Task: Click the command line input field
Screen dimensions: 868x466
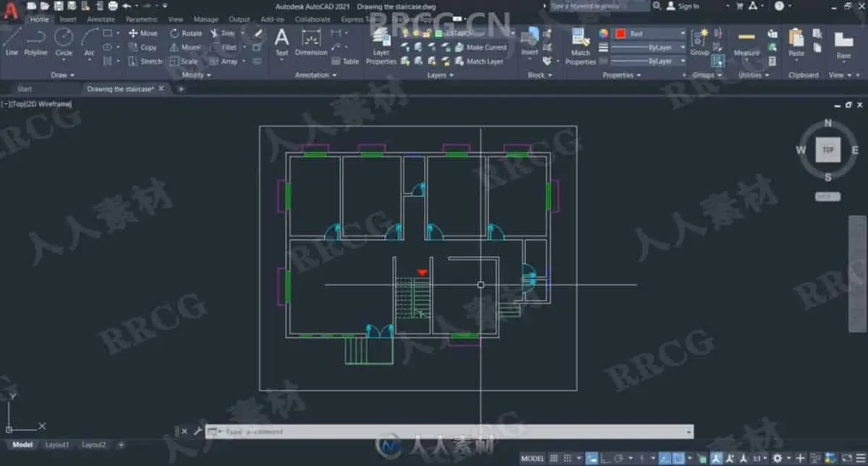Action: pyautogui.click(x=448, y=431)
